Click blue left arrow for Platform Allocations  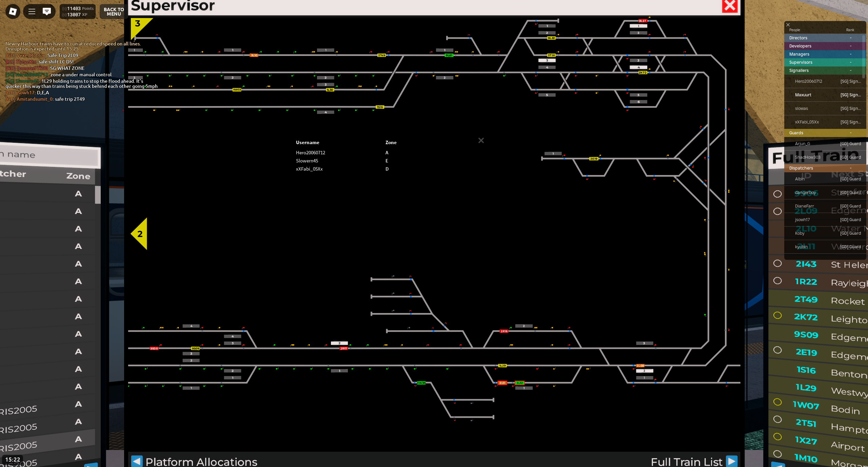[x=137, y=461]
